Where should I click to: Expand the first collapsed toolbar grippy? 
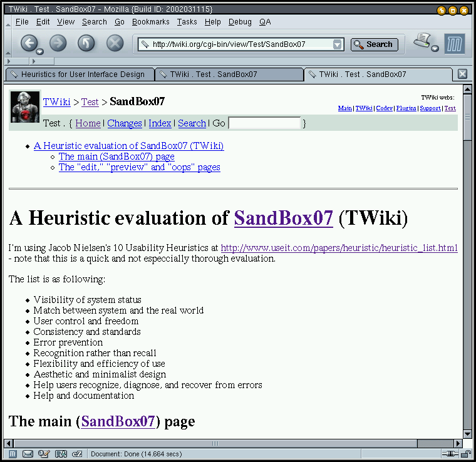[18, 61]
